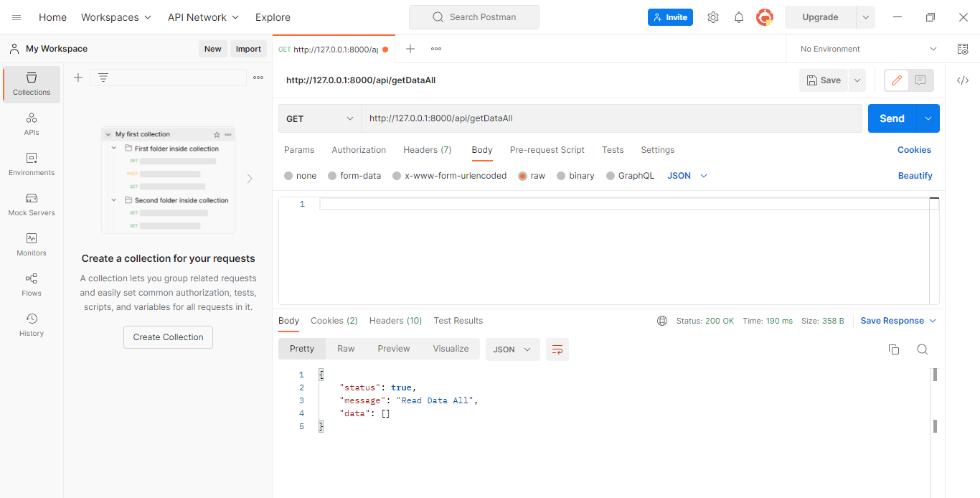Open collections panel more options ellipsis
The width and height of the screenshot is (980, 498).
tap(258, 77)
